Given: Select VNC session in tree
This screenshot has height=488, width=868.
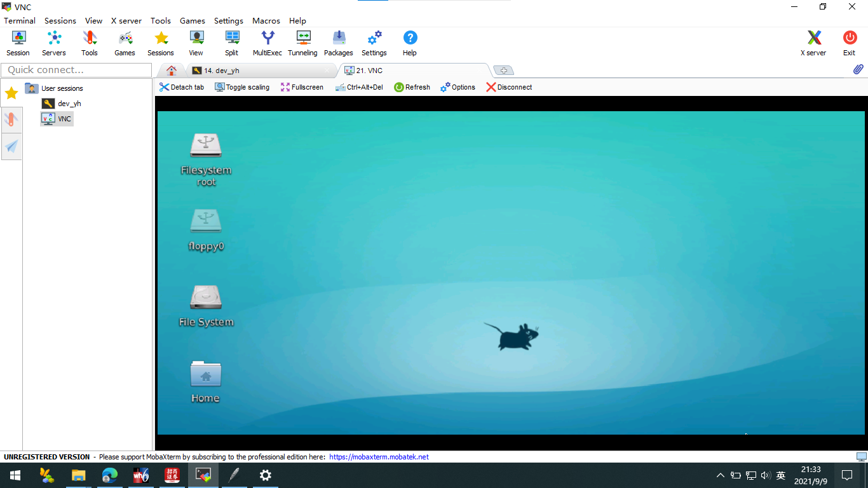Looking at the screenshot, I should point(57,119).
